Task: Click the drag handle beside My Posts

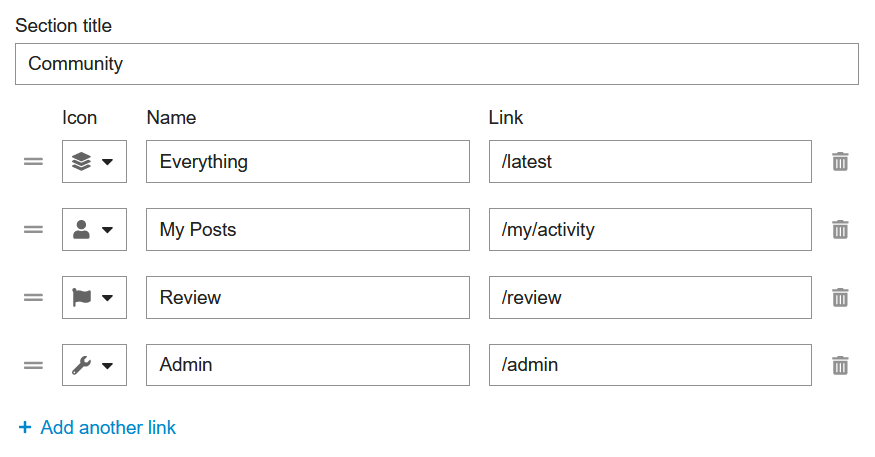Action: [x=34, y=230]
